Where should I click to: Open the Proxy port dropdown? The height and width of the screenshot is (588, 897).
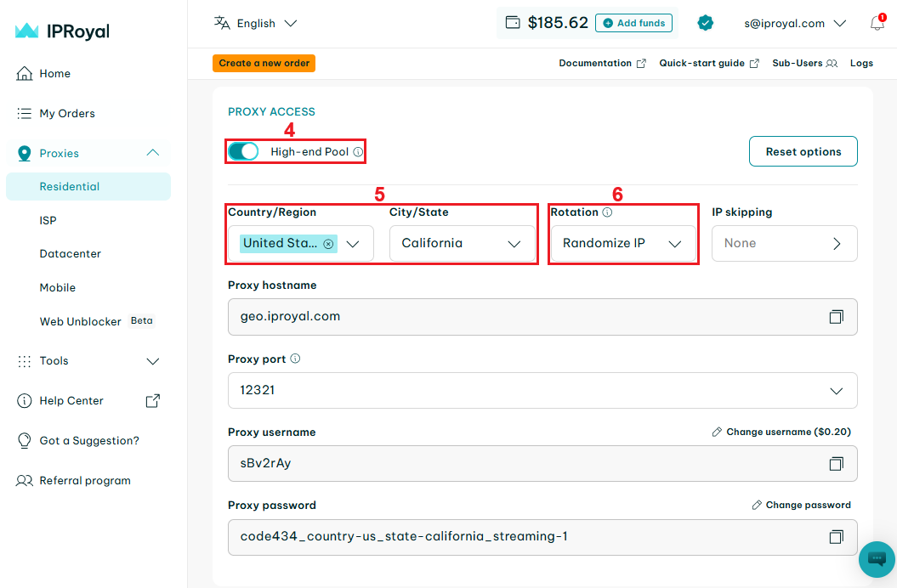(542, 390)
